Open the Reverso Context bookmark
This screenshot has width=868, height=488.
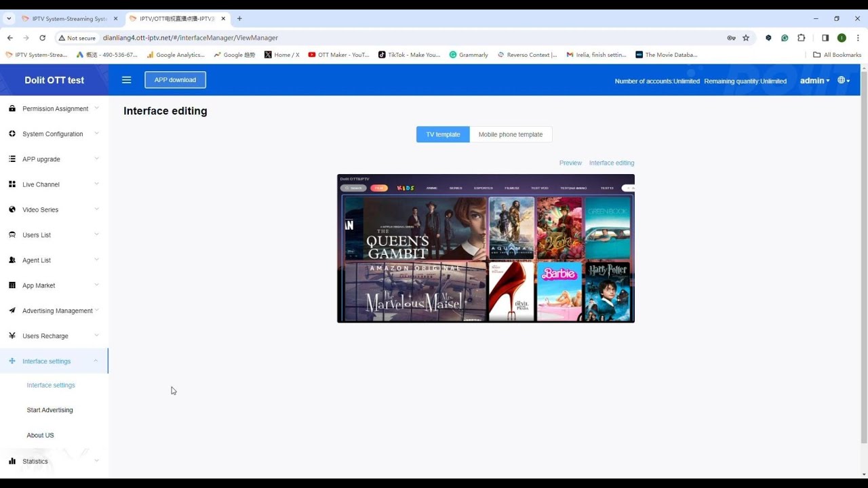[x=527, y=55]
